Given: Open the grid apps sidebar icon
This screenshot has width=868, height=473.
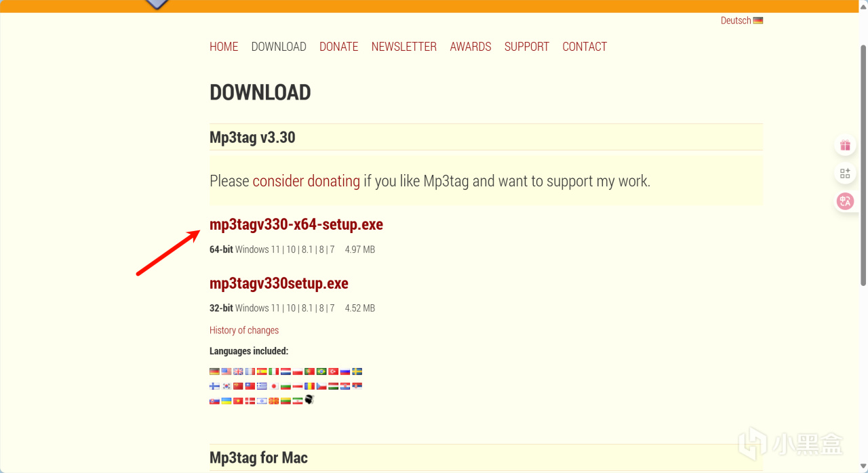Looking at the screenshot, I should [x=845, y=173].
